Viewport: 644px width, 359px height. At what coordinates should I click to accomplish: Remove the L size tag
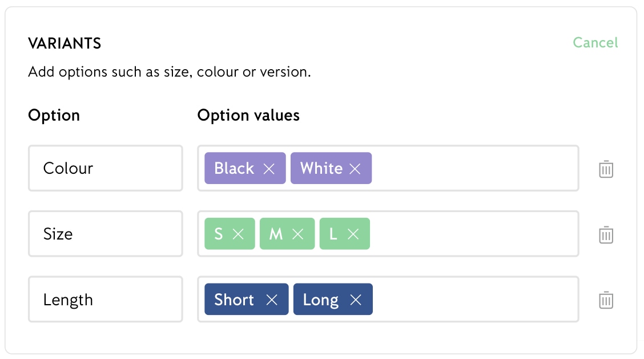point(353,234)
